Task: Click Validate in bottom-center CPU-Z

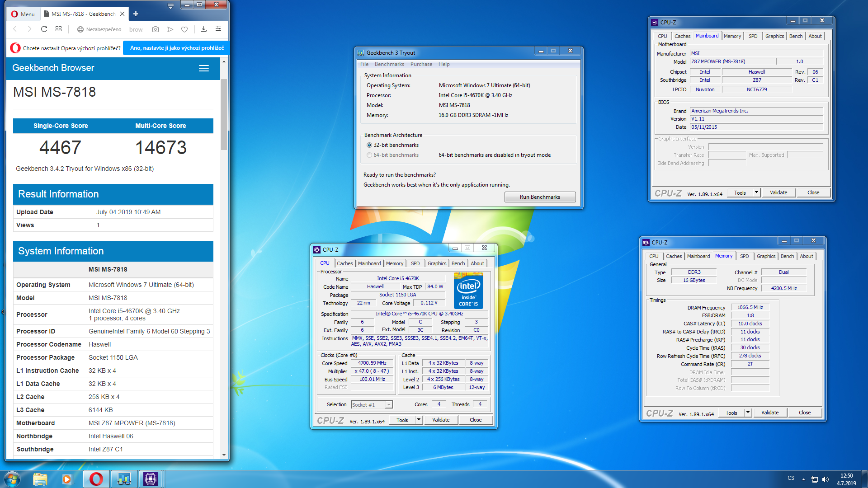Action: pyautogui.click(x=441, y=420)
